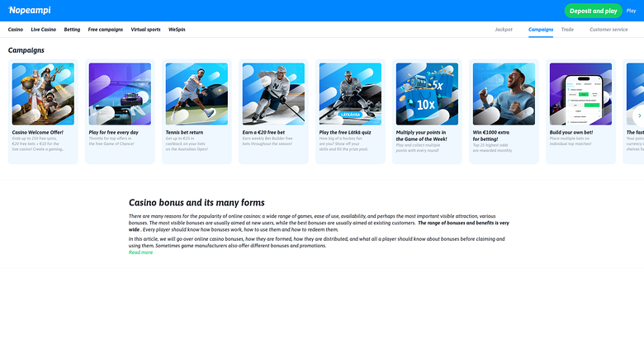Open Customer service tab
The height and width of the screenshot is (362, 644).
(x=608, y=30)
